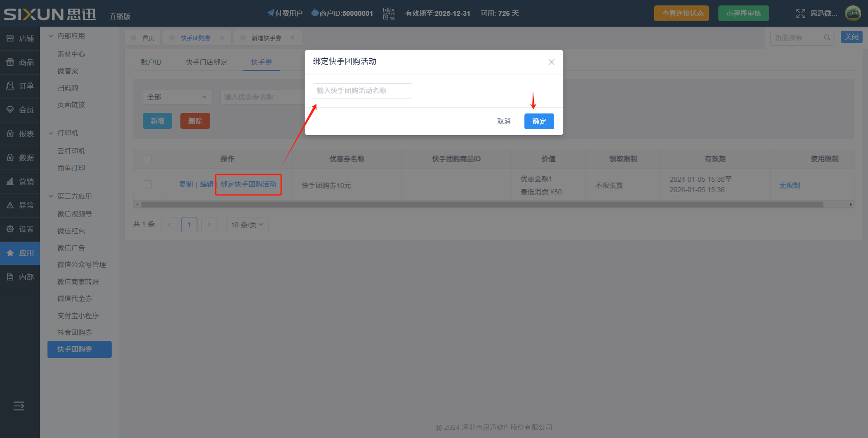The height and width of the screenshot is (438, 868).
Task: Click the fullscreen expand icon
Action: pos(801,14)
